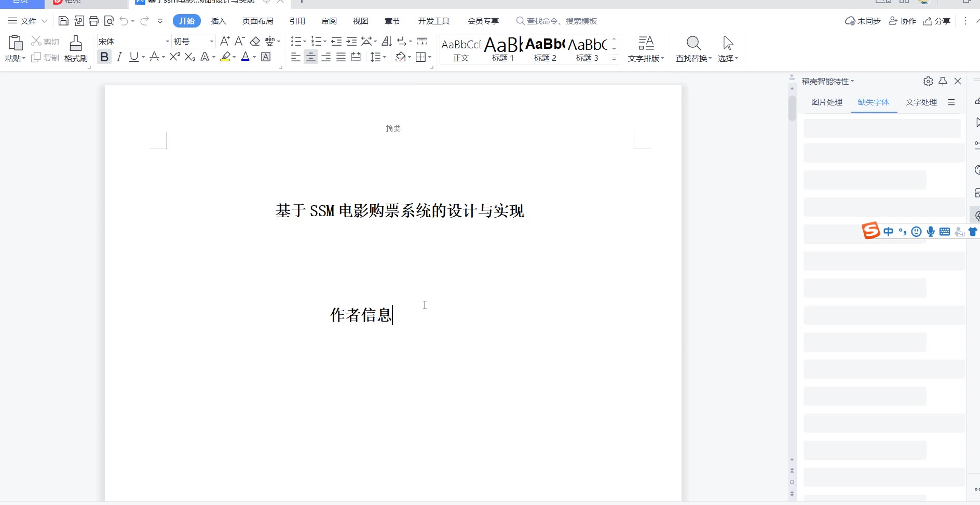The height and width of the screenshot is (505, 980).
Task: Open the font name dropdown (宋体)
Action: [168, 41]
